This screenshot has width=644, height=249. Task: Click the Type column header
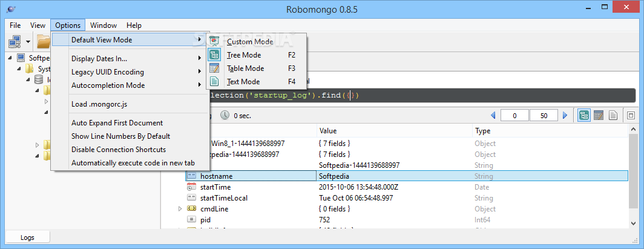tap(550, 131)
